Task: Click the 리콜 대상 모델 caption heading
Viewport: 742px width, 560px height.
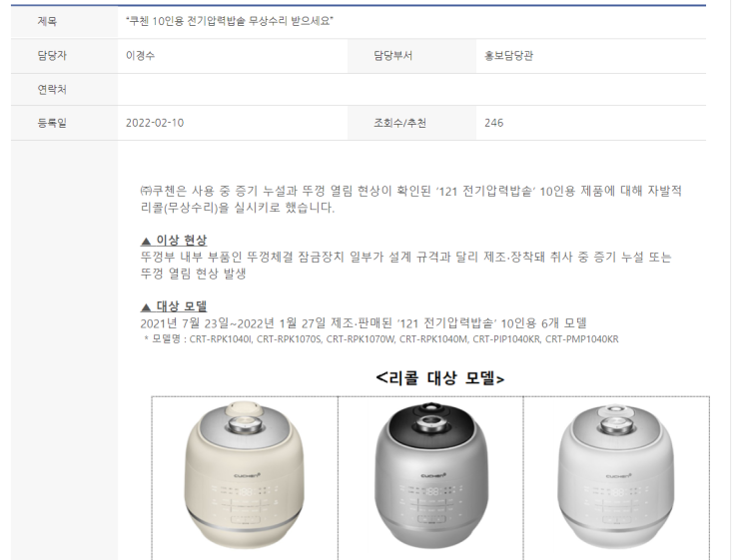Action: 440,378
